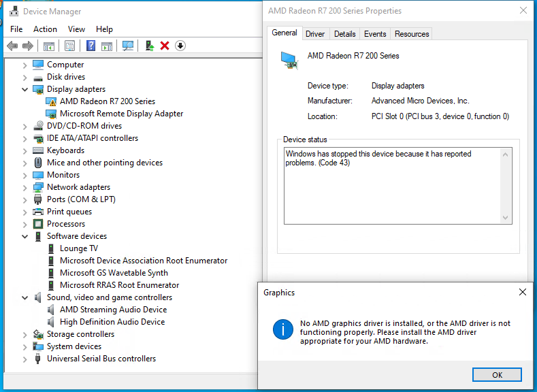Click the Show/Hide Console Tree toolbar icon
The height and width of the screenshot is (392, 537).
click(x=49, y=46)
